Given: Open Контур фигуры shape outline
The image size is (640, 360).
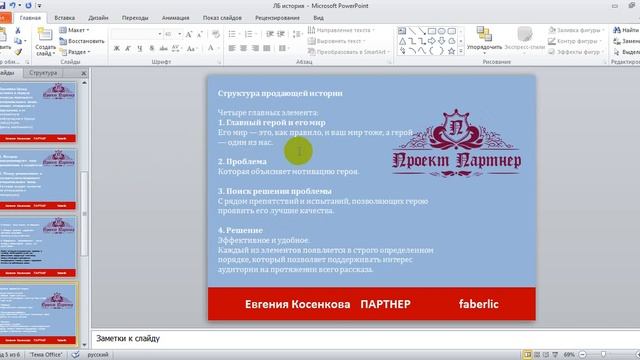Looking at the screenshot, I should point(575,41).
